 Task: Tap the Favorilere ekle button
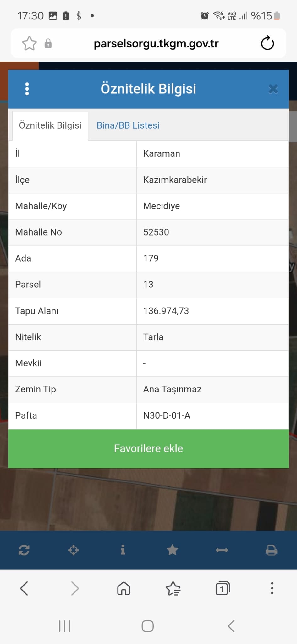coord(148,448)
